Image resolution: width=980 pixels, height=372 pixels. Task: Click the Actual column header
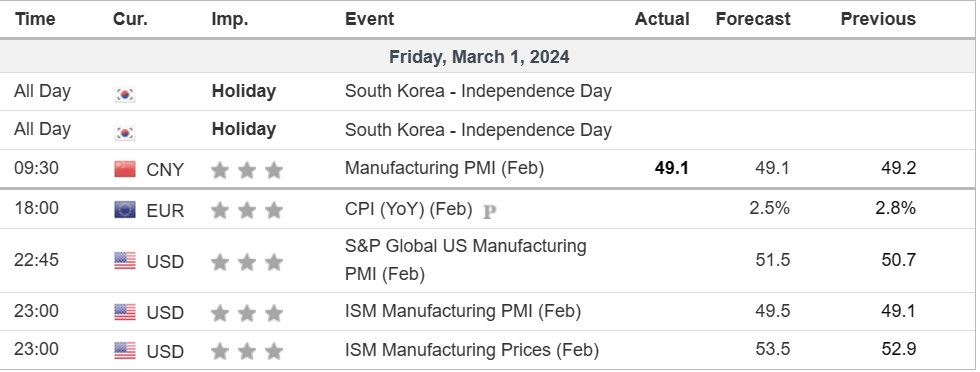point(662,19)
